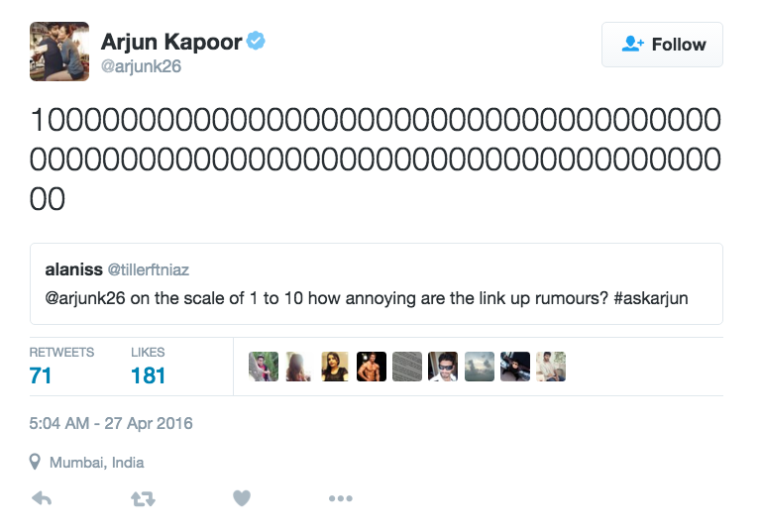Click the Mumbai location pin icon
This screenshot has height=532, width=761.
click(x=36, y=463)
